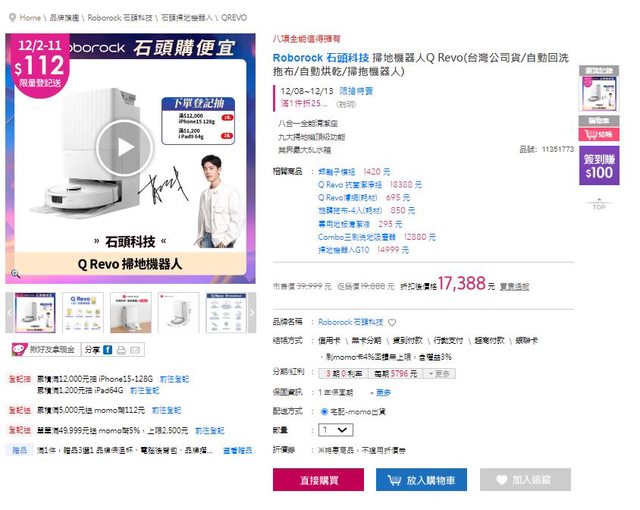640x510 pixels.
Task: Expand warranty info 更多 link
Action: tap(380, 393)
